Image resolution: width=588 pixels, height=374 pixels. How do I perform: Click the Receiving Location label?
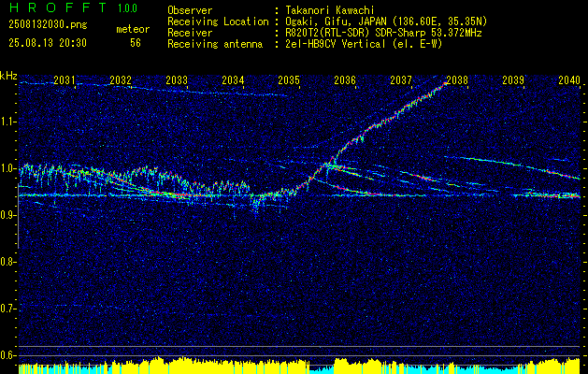218,22
